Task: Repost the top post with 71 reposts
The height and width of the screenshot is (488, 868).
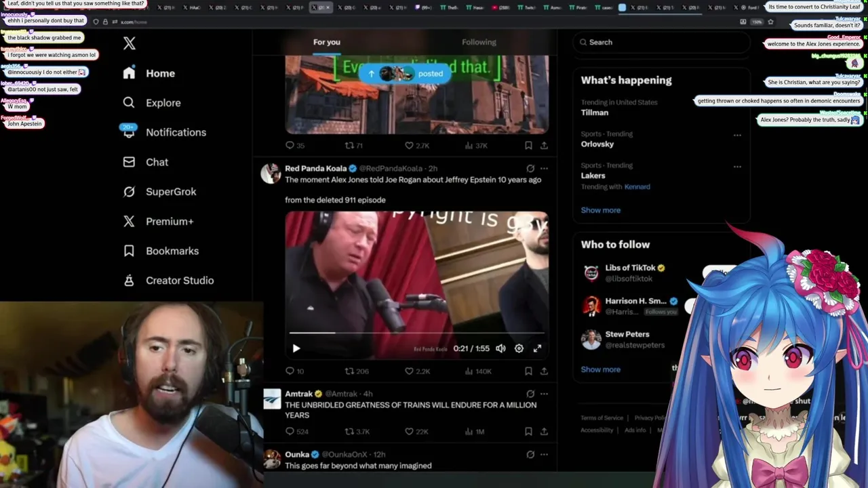Action: (x=354, y=145)
